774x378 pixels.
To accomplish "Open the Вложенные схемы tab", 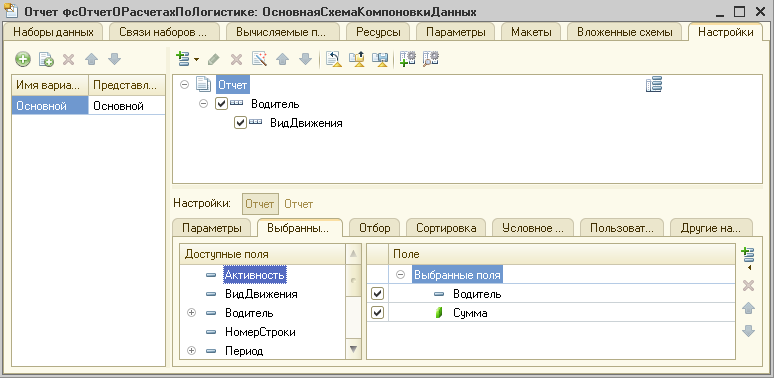I will tap(624, 32).
